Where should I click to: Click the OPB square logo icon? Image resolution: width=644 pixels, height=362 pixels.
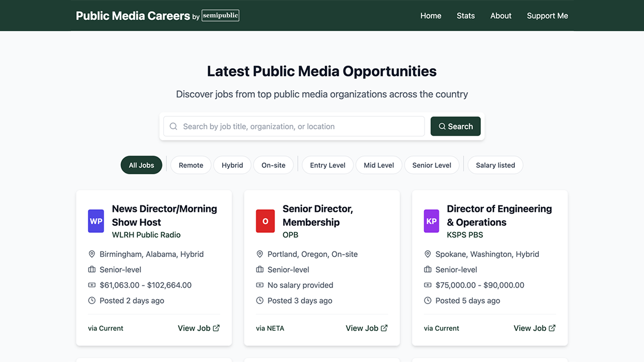tap(265, 220)
